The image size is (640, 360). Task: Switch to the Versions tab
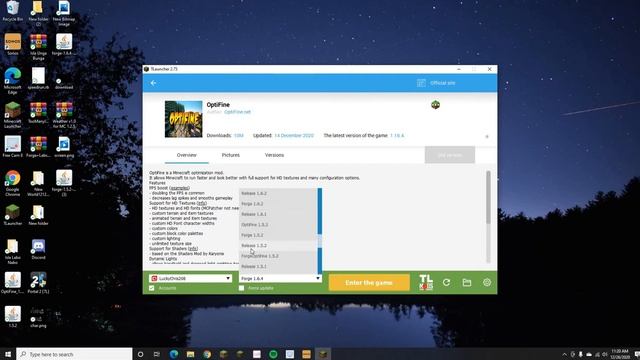tap(274, 155)
